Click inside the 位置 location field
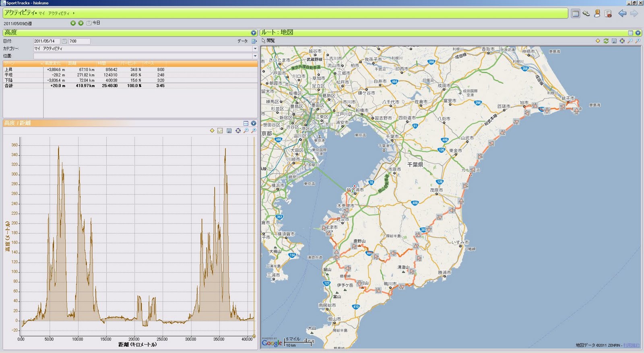This screenshot has width=644, height=353. [143, 56]
